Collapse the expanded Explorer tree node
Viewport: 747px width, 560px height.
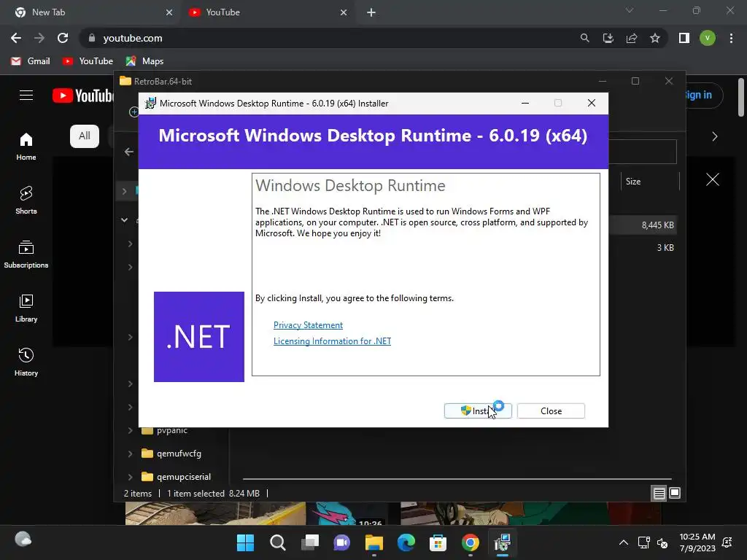(124, 220)
